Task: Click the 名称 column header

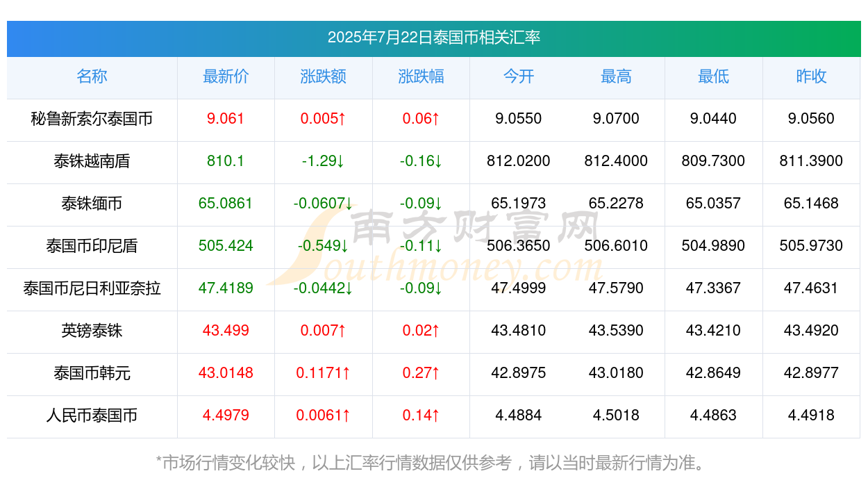Action: coord(92,76)
